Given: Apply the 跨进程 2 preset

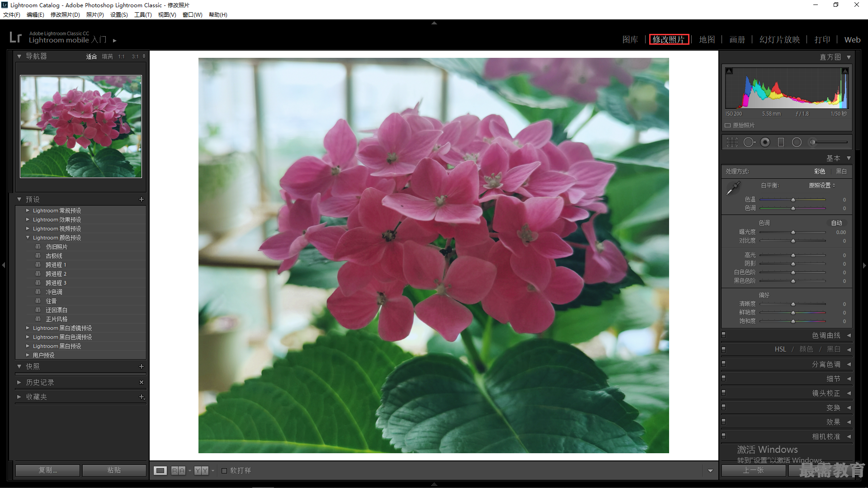Looking at the screenshot, I should [x=56, y=274].
